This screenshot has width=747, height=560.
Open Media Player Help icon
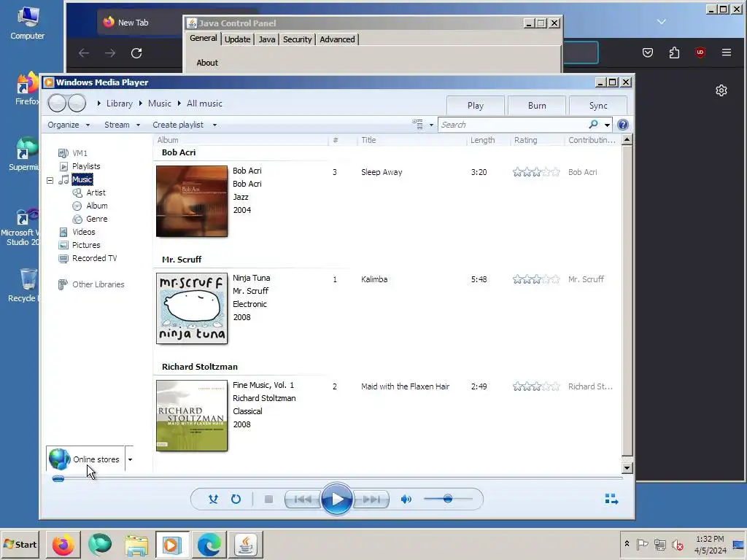(623, 125)
